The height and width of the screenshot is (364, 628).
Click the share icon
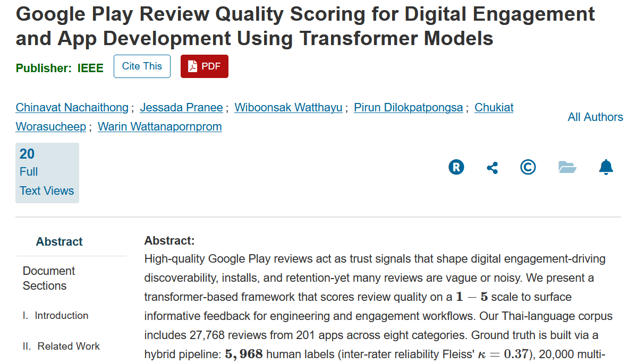492,168
